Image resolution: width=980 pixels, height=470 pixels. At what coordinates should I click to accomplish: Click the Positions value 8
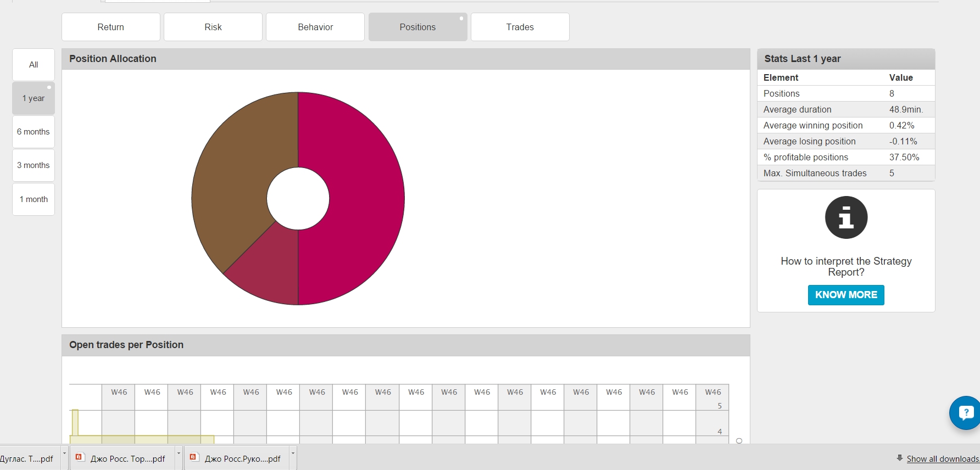(x=892, y=93)
